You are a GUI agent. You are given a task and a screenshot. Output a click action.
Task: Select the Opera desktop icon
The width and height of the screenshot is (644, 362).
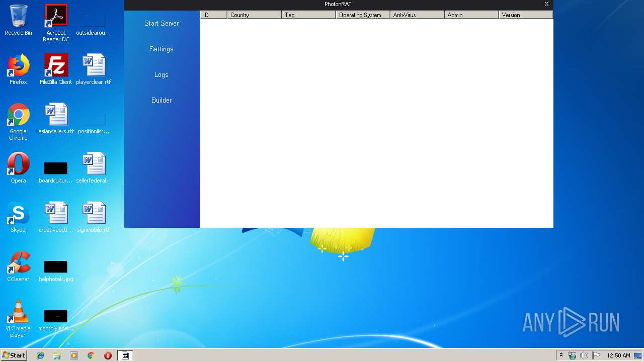click(18, 168)
